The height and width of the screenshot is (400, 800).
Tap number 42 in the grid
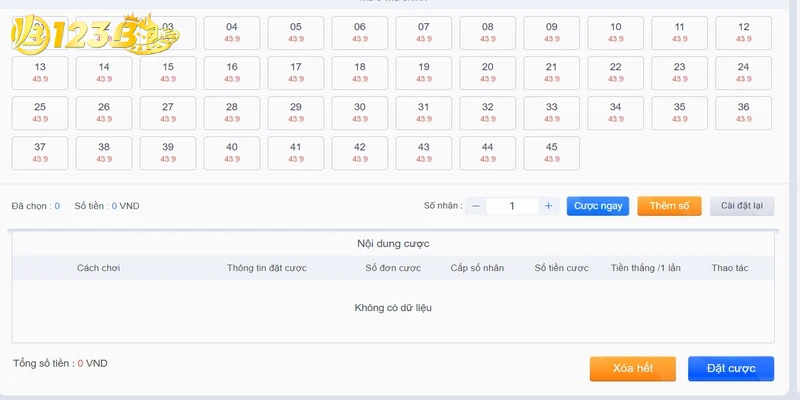pyautogui.click(x=360, y=153)
